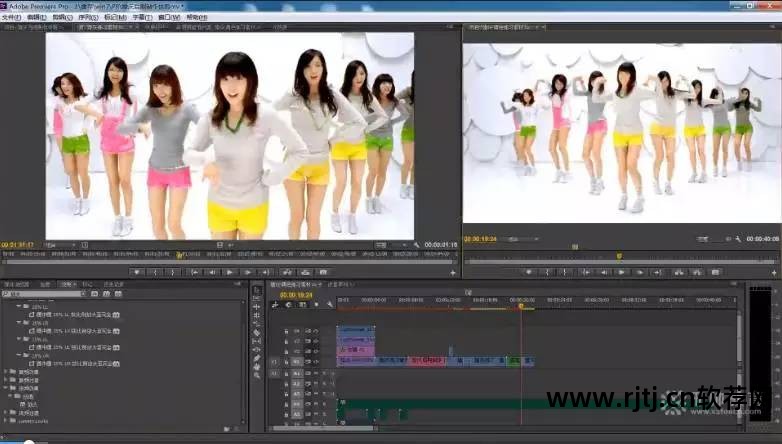782x444 pixels.
Task: Collapse the second preset subfolder in Effects
Action: point(19,323)
